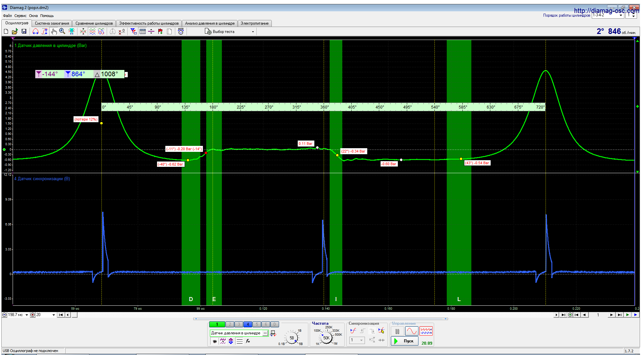The height and width of the screenshot is (355, 644).
Task: Toggle the grid table icon
Action: point(143,31)
